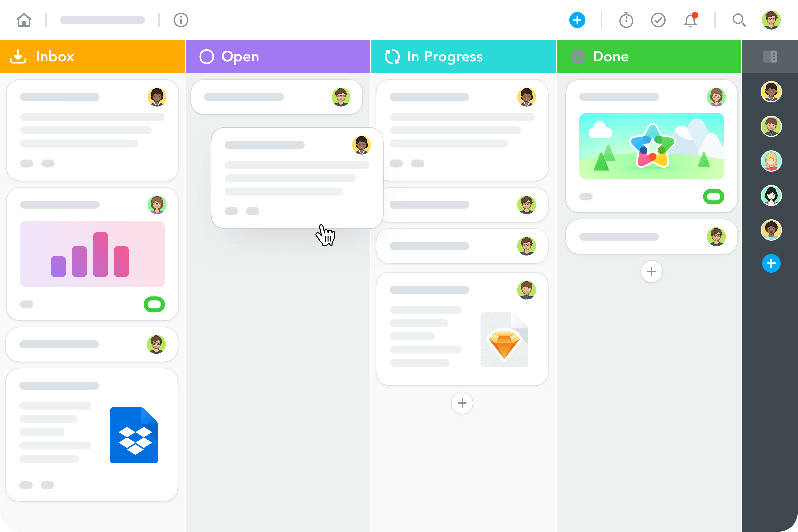
Task: Click the user profile avatar icon top-right
Action: point(771,20)
